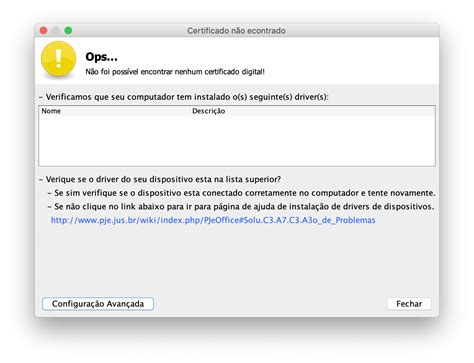The width and height of the screenshot is (474, 363).
Task: Select the 'Não foi possível encontrar' message
Action: click(x=175, y=72)
